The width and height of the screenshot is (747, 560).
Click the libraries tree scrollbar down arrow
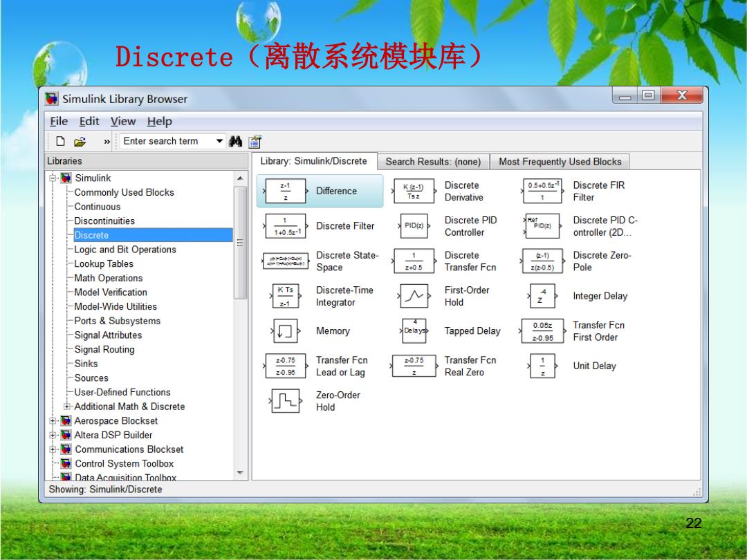pos(240,473)
